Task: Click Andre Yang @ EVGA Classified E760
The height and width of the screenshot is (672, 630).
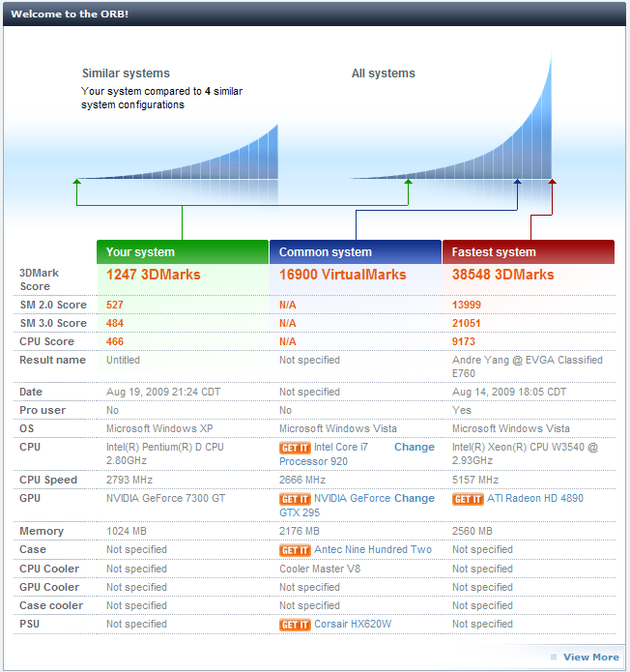Action: coord(528,366)
